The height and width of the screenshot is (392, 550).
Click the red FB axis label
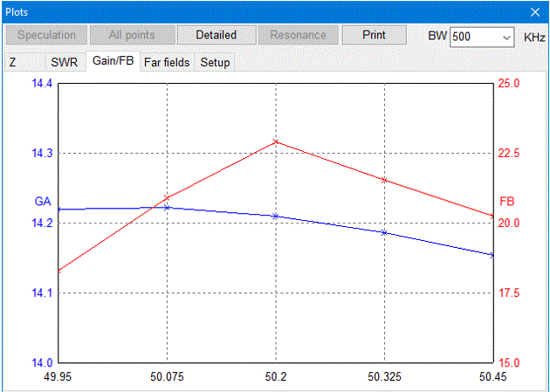506,201
